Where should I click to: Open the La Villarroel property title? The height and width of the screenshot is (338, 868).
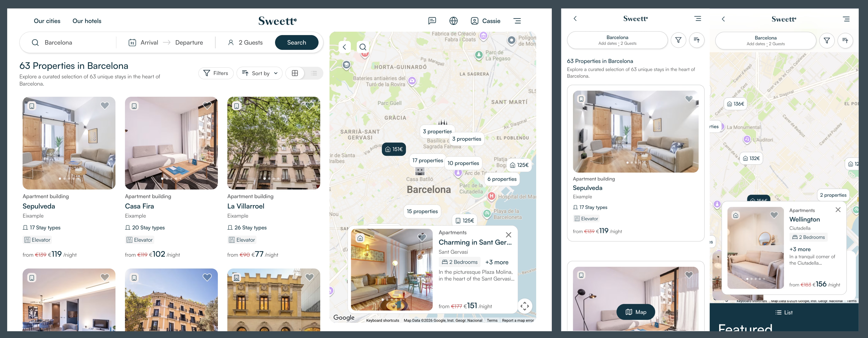pyautogui.click(x=246, y=206)
